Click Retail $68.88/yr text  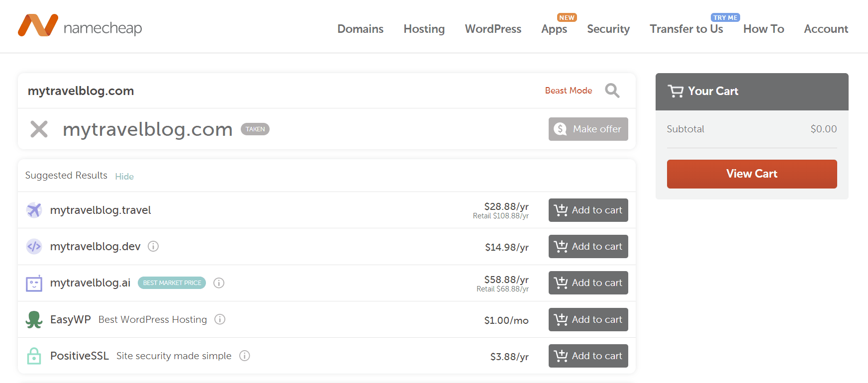coord(502,289)
